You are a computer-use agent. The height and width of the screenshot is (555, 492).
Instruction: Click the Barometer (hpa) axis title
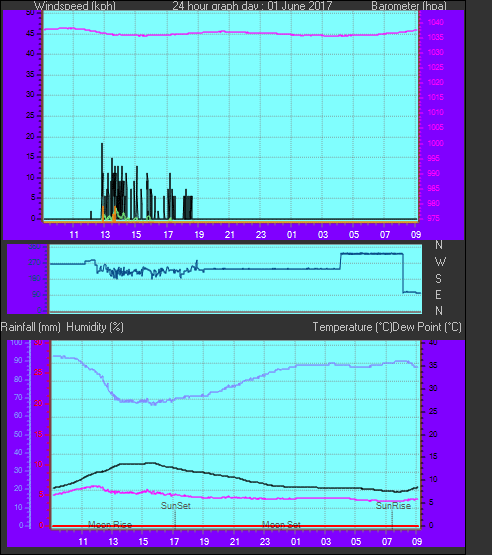click(x=409, y=6)
